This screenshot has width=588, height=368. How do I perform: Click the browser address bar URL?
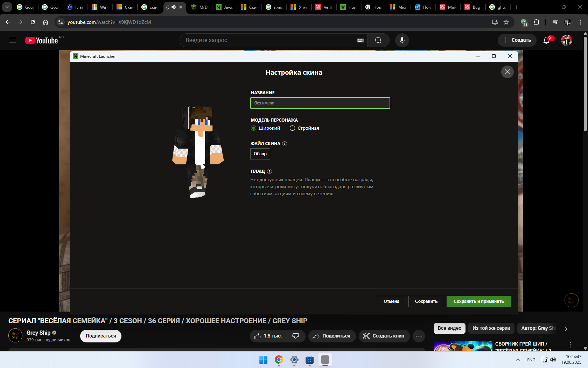(109, 22)
